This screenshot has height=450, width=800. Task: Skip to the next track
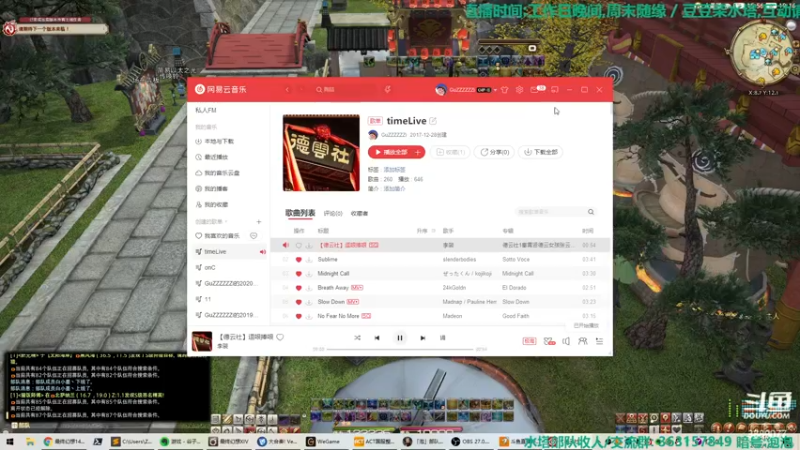point(422,338)
